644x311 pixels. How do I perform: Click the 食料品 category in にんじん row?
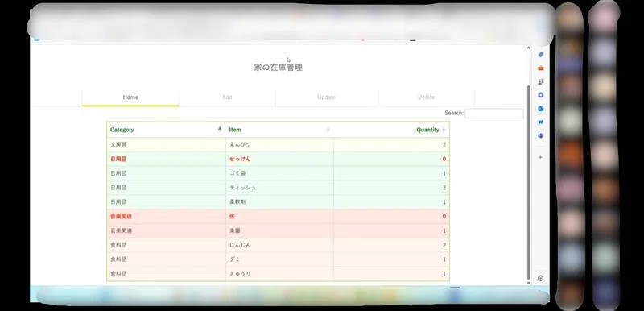167,245
